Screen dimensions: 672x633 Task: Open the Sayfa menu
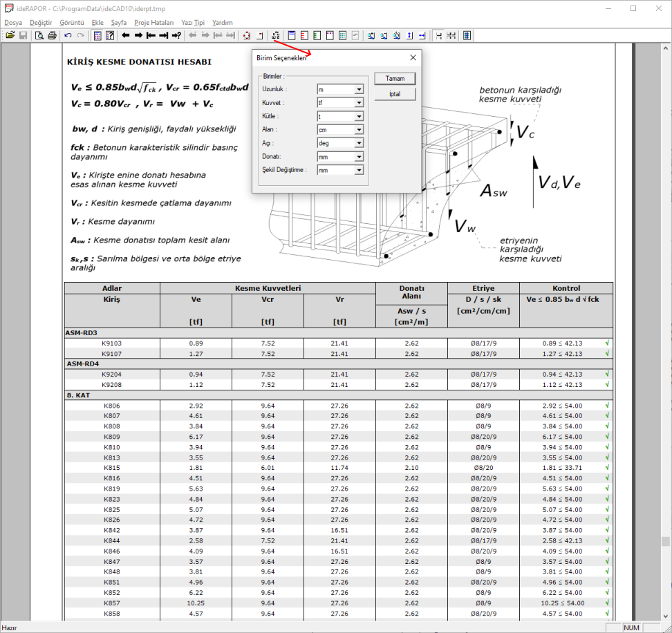point(119,22)
